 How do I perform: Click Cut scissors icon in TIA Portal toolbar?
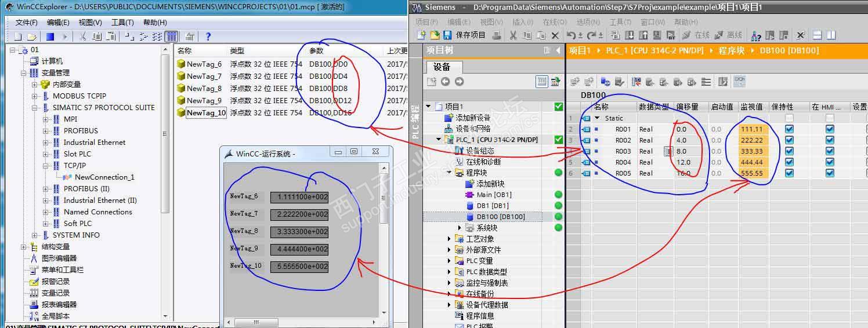513,35
